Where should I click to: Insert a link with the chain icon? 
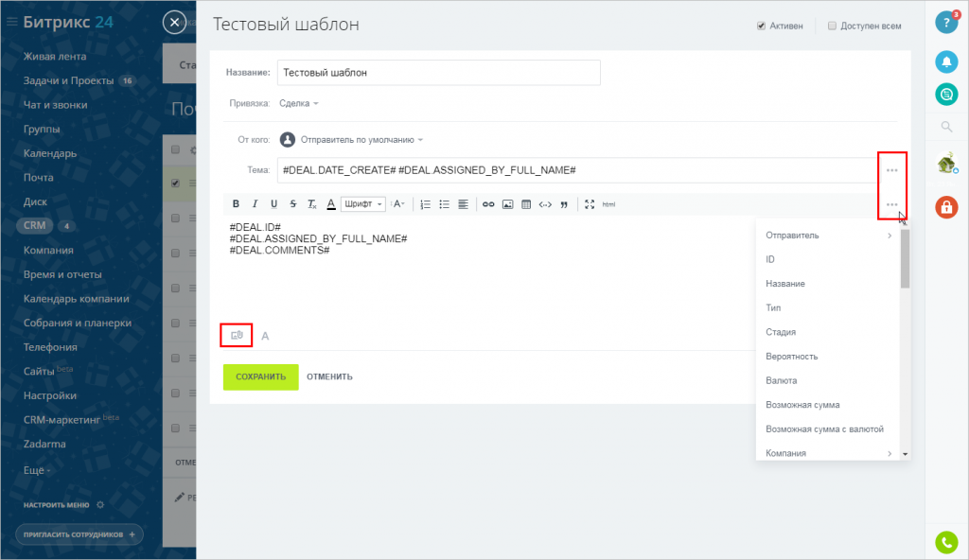tap(488, 204)
